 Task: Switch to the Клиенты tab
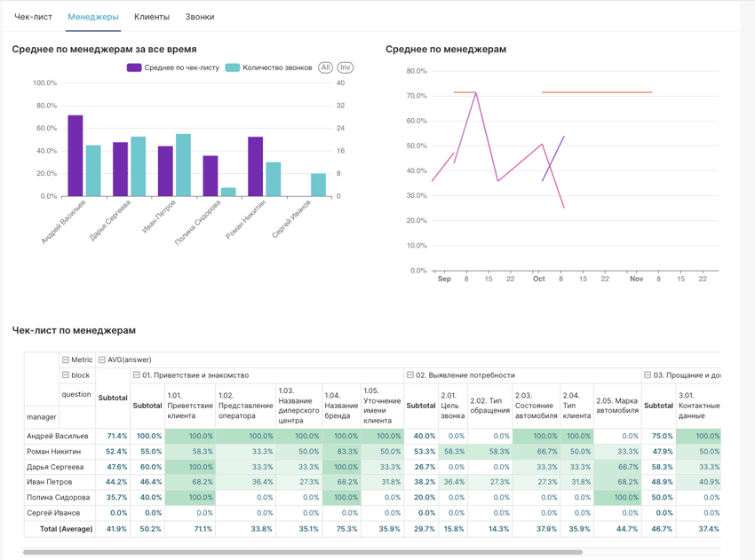(152, 17)
